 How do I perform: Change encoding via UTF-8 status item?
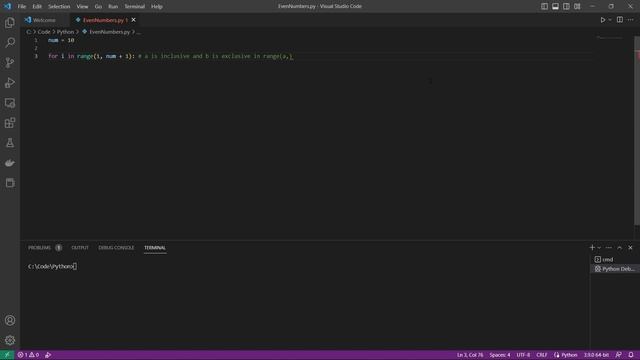[x=523, y=355]
